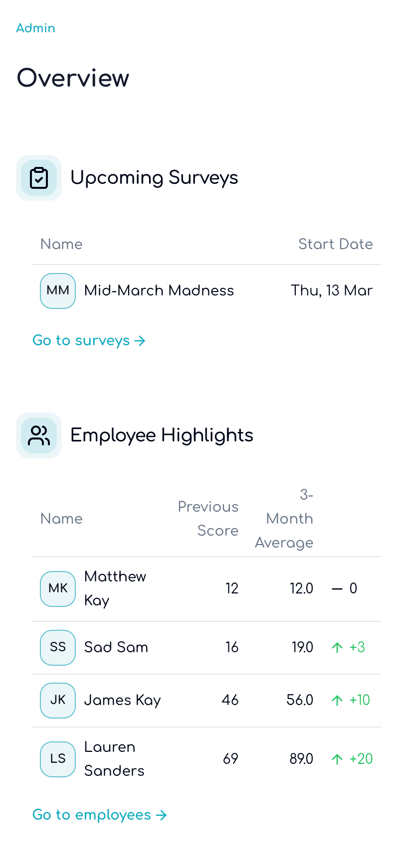Follow the Go to surveys link
The height and width of the screenshot is (868, 412).
click(x=89, y=340)
